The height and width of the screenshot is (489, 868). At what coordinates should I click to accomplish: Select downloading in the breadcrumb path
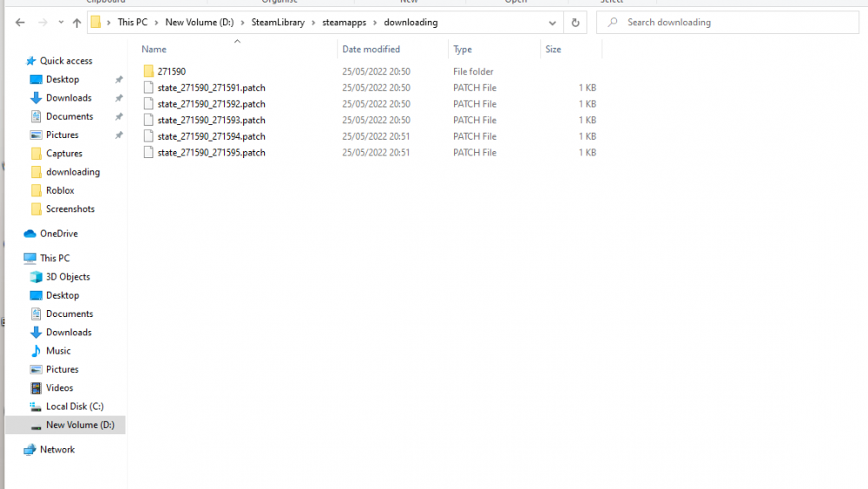(411, 23)
